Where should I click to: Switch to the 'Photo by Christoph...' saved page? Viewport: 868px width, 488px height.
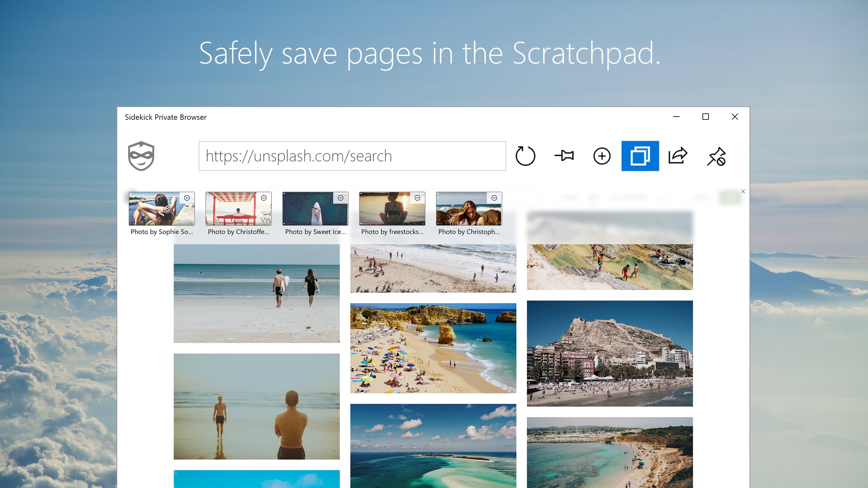click(x=469, y=209)
